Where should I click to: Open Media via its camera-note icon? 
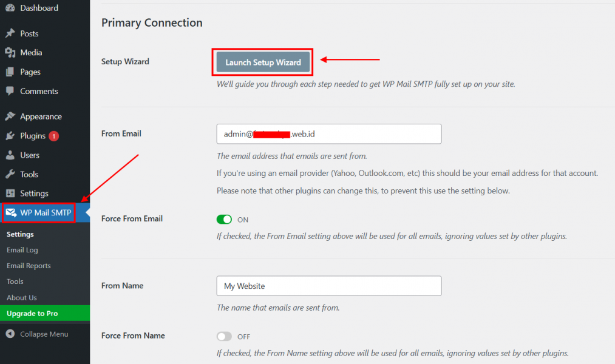[10, 53]
